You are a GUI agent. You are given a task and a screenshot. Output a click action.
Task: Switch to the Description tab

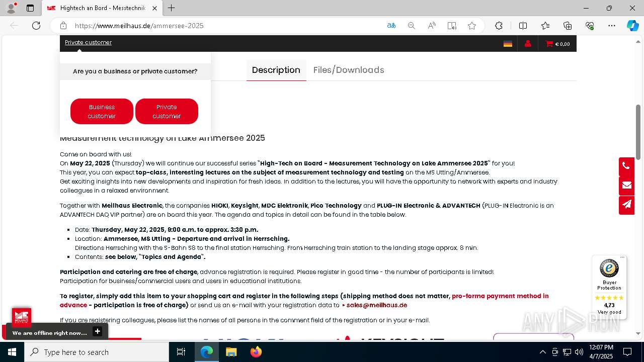[x=276, y=70]
